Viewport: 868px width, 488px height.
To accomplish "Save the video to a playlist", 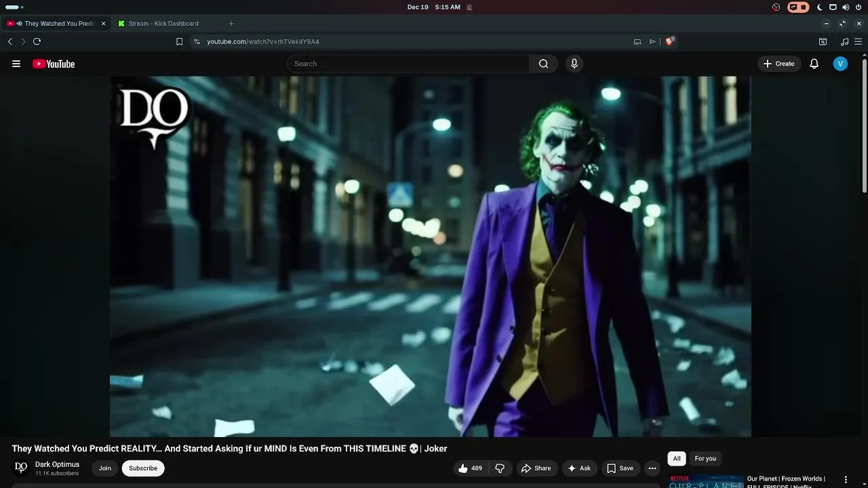I will (x=620, y=468).
